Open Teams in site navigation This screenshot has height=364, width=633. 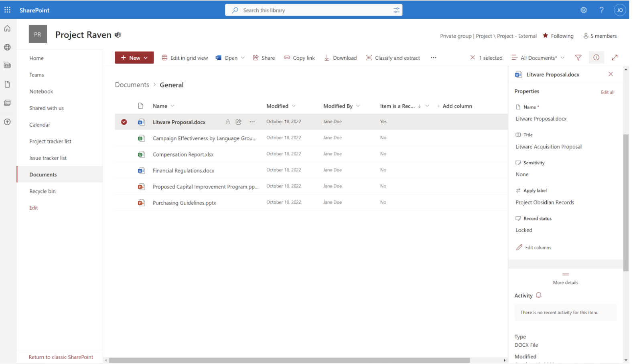click(37, 75)
